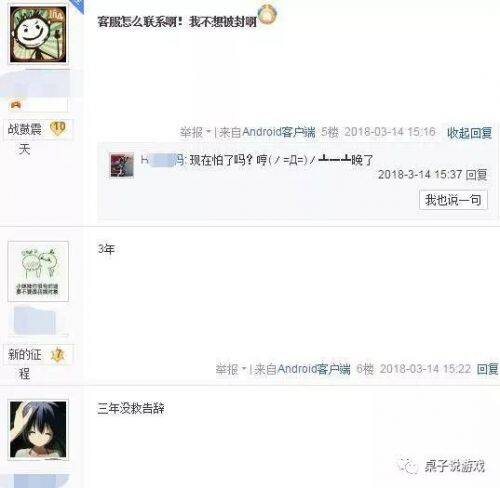This screenshot has height=488, width=500.
Task: Open the small reply commenter avatar
Action: click(x=122, y=165)
